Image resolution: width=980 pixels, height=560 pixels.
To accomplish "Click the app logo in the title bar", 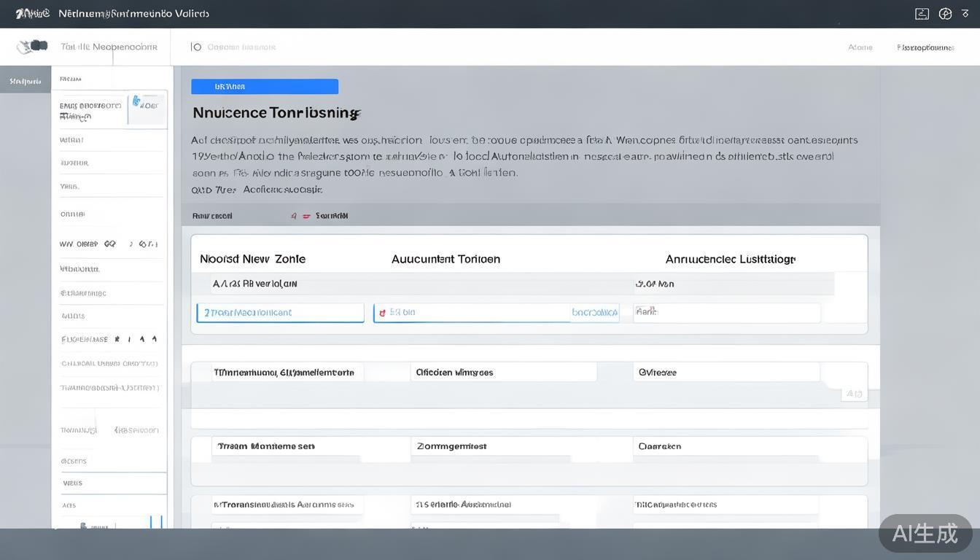I will click(32, 13).
